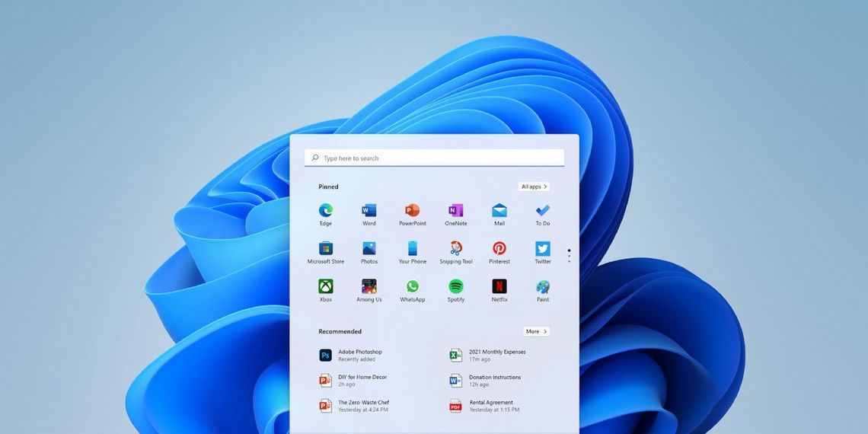Launch WhatsApp from Start menu
868x434 pixels.
[x=413, y=291]
